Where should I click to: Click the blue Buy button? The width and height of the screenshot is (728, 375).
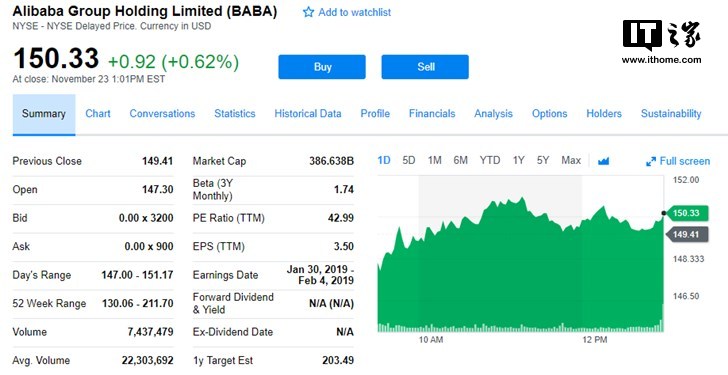(x=322, y=67)
